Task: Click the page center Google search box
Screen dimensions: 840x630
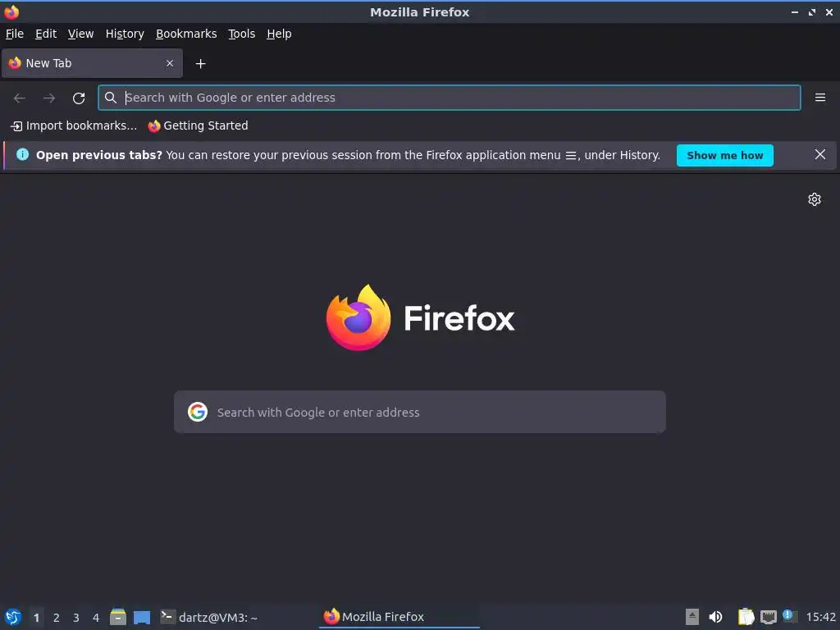Action: [x=419, y=412]
